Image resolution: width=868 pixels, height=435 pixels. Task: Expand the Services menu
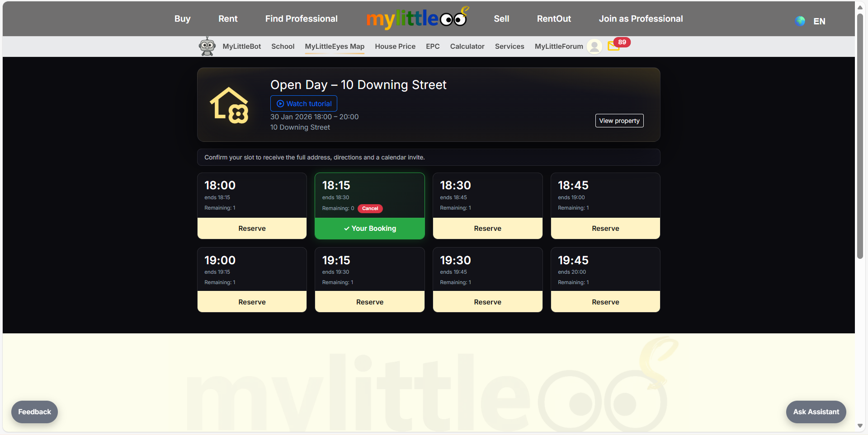click(509, 46)
